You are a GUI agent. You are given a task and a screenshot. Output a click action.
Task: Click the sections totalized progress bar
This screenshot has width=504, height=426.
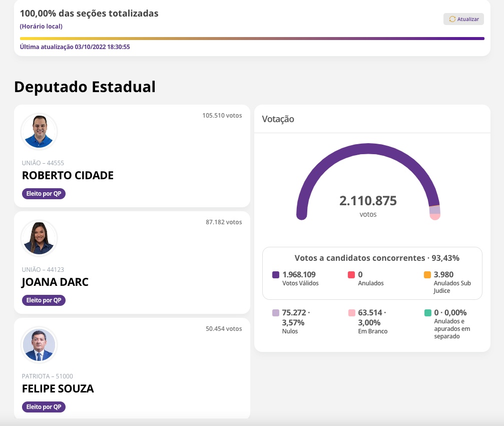tap(252, 38)
